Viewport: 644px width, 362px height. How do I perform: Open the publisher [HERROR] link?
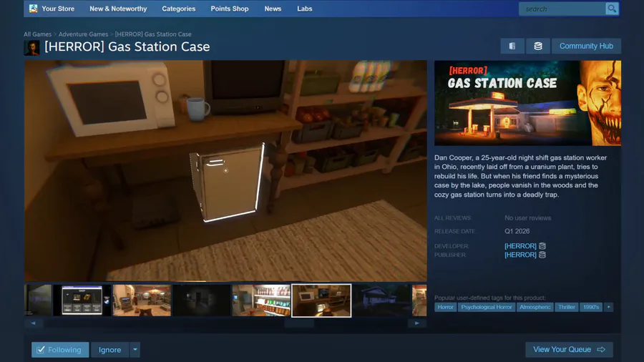tap(520, 255)
